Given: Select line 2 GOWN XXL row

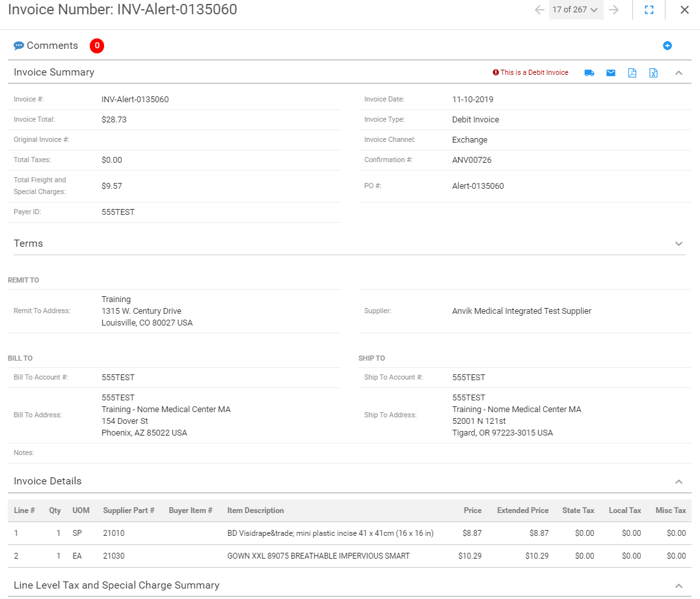Looking at the screenshot, I should 318,556.
